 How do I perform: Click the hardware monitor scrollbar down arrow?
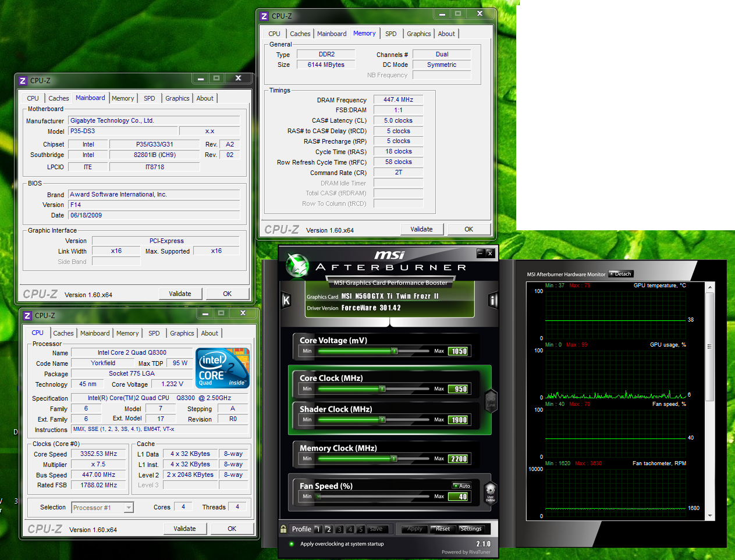coord(710,516)
